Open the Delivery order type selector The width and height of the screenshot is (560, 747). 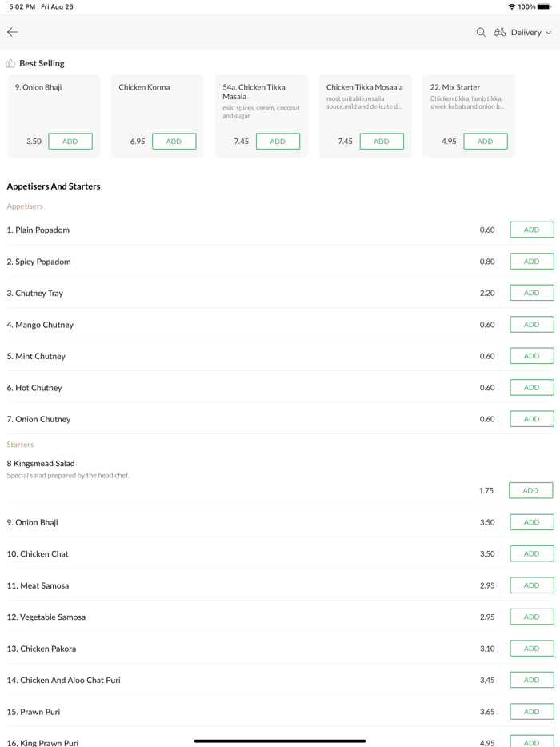pos(526,32)
